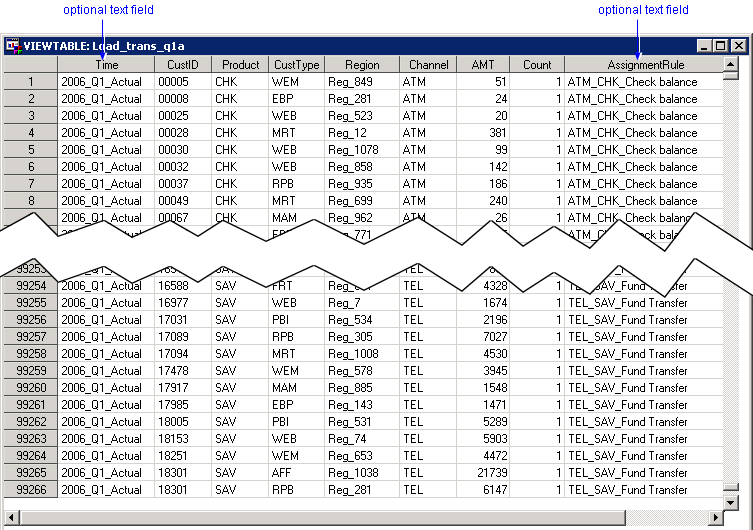Minimize the VIEWTABLE window
Screen dimensions: 753x530
click(x=704, y=46)
